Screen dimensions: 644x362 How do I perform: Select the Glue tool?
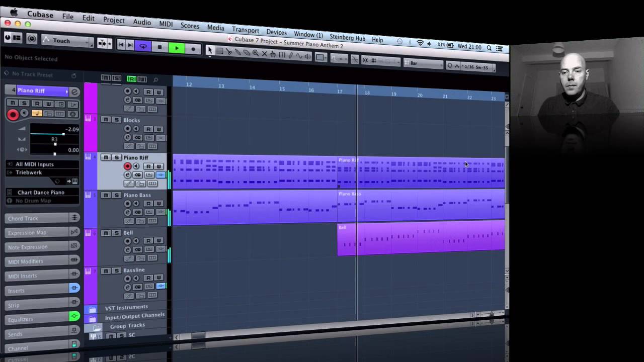[x=237, y=52]
